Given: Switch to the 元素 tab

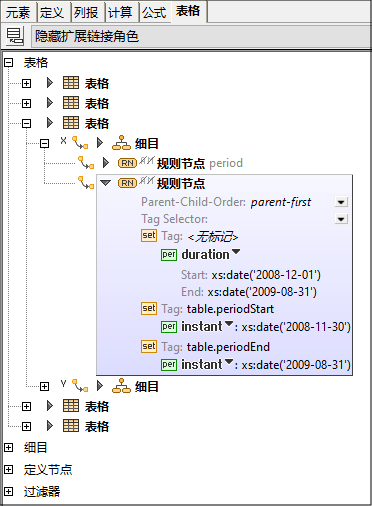Looking at the screenshot, I should (x=18, y=12).
